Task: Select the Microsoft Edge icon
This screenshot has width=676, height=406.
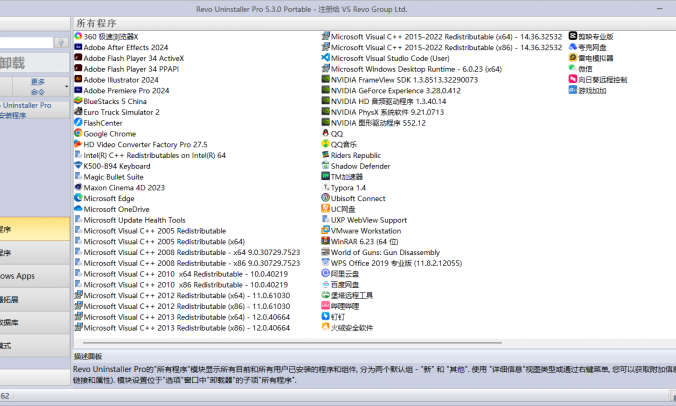Action: (x=78, y=198)
